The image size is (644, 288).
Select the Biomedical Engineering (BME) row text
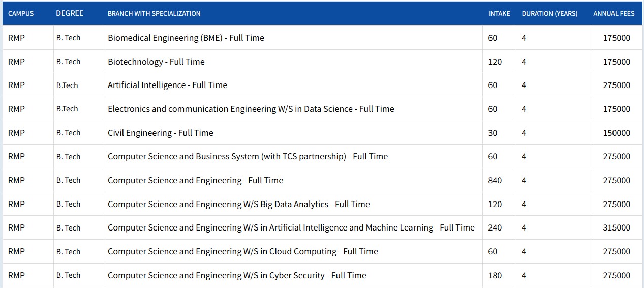[186, 38]
